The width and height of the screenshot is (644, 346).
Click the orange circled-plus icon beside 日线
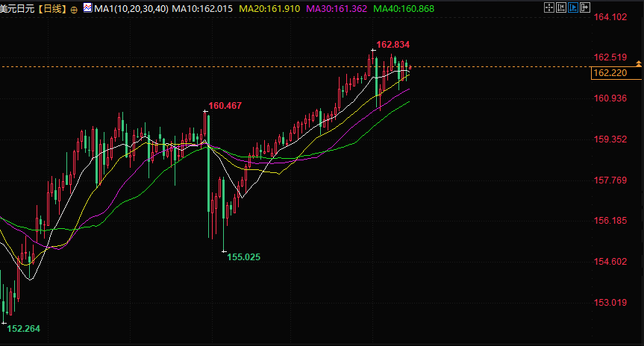pyautogui.click(x=74, y=10)
